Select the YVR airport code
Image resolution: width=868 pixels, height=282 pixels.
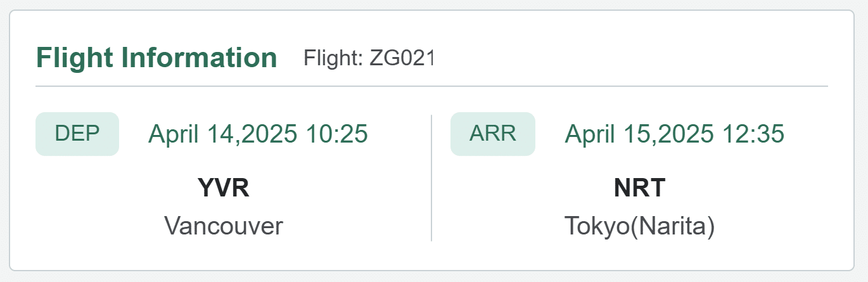pos(224,188)
